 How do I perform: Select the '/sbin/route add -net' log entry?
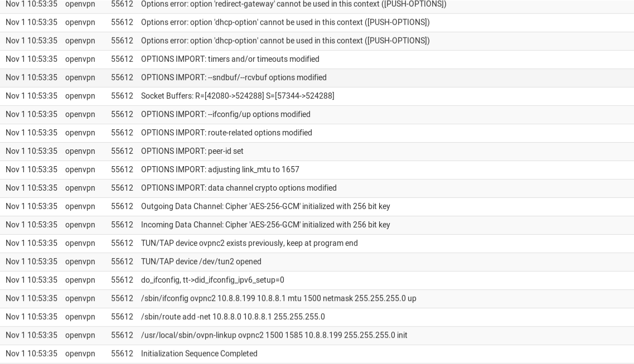(233, 317)
